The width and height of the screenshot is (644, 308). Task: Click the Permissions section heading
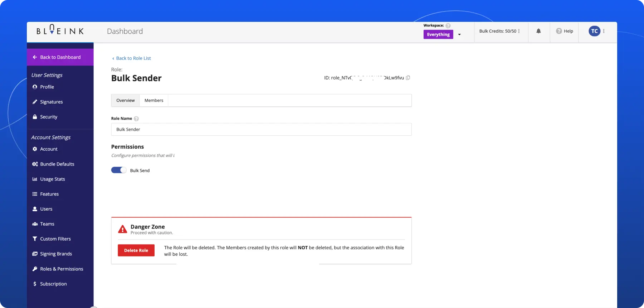pyautogui.click(x=127, y=147)
